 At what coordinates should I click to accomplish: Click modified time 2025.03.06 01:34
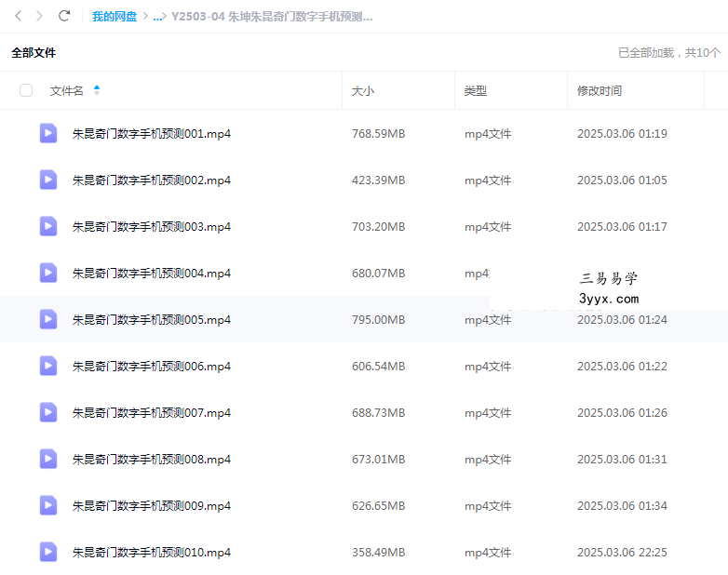(622, 506)
